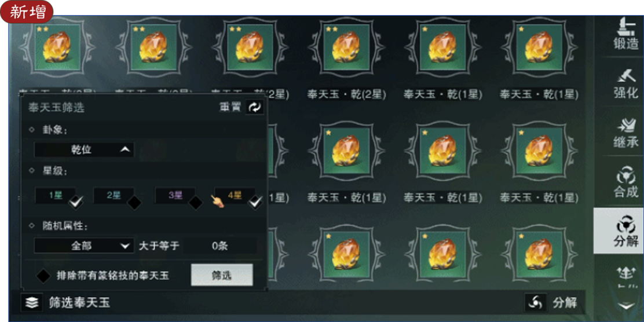
Task: Switch to the highlighted 分解 tab
Action: click(x=619, y=230)
